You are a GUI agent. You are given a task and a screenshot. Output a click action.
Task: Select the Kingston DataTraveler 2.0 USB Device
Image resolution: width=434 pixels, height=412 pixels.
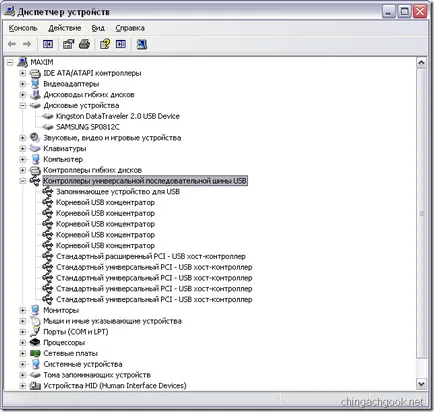pos(118,116)
